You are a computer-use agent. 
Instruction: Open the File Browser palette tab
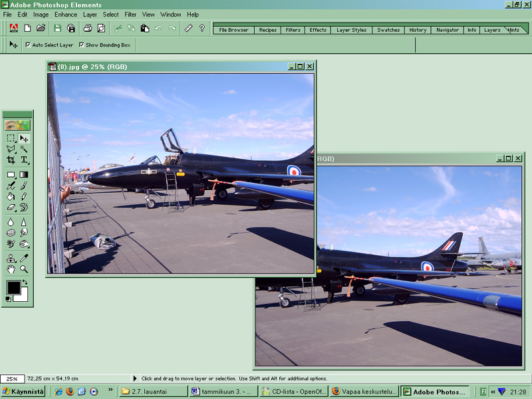pos(234,30)
